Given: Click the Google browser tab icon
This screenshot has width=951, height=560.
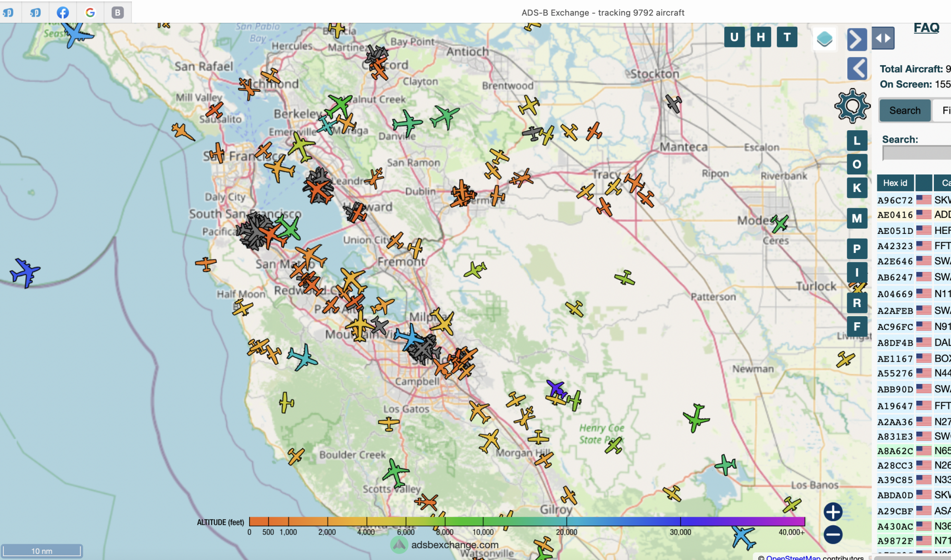Looking at the screenshot, I should coord(90,12).
